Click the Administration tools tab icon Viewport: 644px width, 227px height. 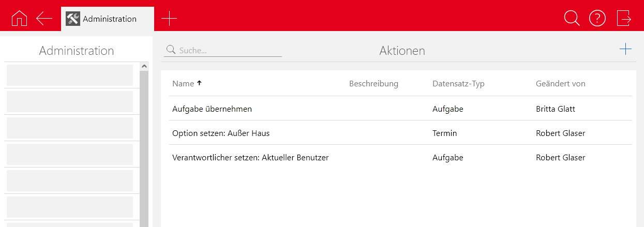point(73,19)
